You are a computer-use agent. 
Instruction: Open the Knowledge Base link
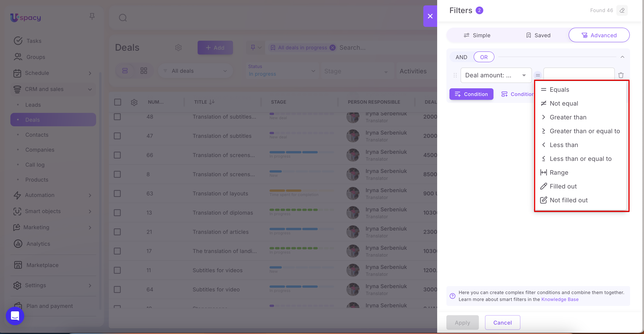560,299
